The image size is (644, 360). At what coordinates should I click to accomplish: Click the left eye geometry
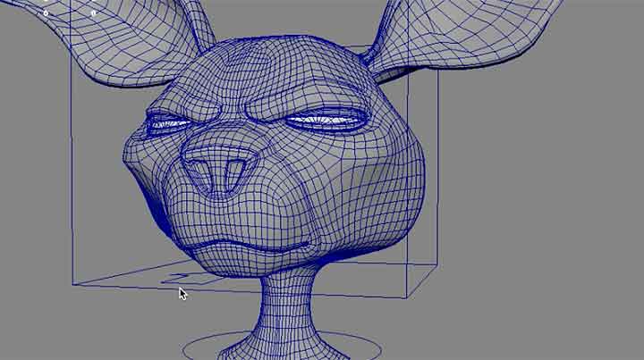(167, 123)
